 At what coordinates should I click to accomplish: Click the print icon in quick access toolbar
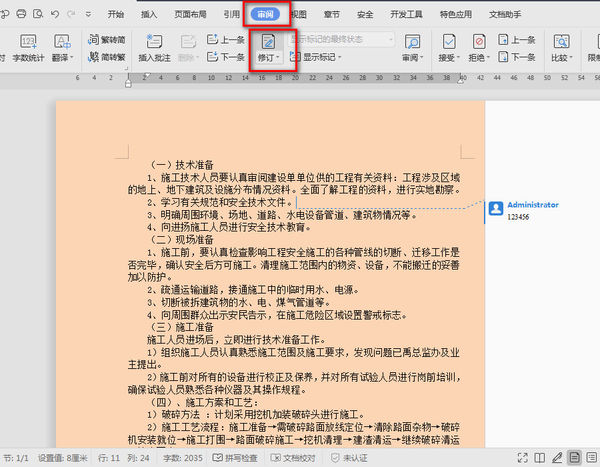[x=21, y=14]
